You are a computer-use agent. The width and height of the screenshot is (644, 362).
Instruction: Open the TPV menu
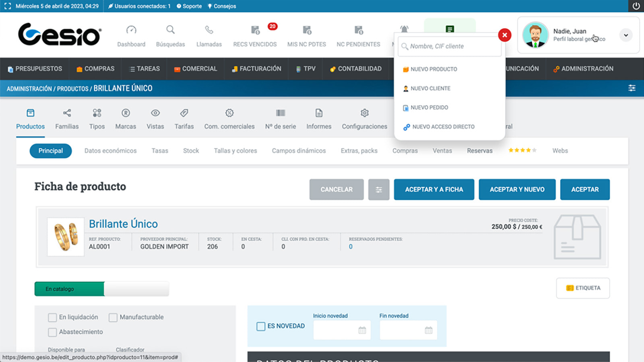pyautogui.click(x=305, y=69)
